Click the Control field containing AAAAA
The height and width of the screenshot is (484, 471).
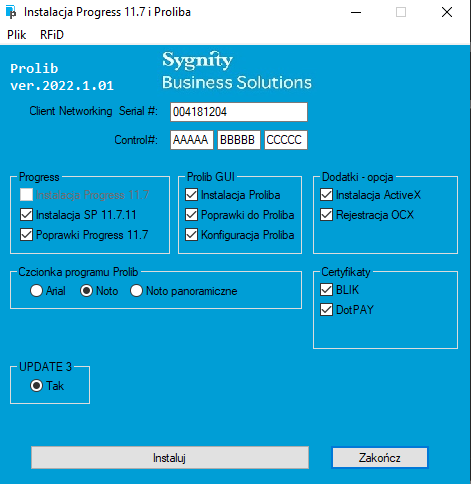(x=192, y=140)
